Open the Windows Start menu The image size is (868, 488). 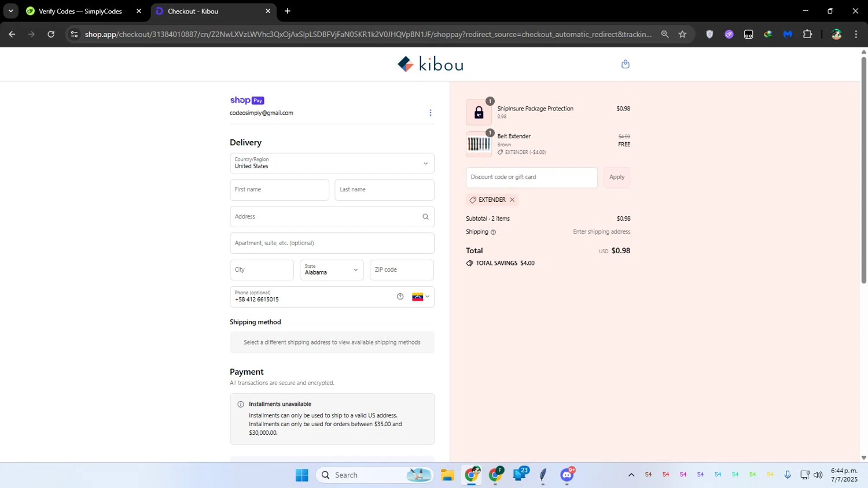point(301,475)
